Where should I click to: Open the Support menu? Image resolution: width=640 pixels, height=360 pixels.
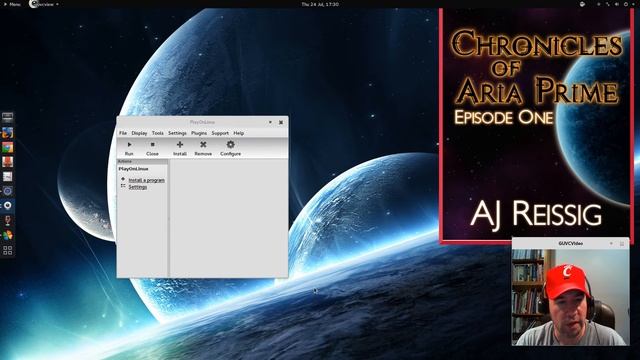click(x=220, y=133)
